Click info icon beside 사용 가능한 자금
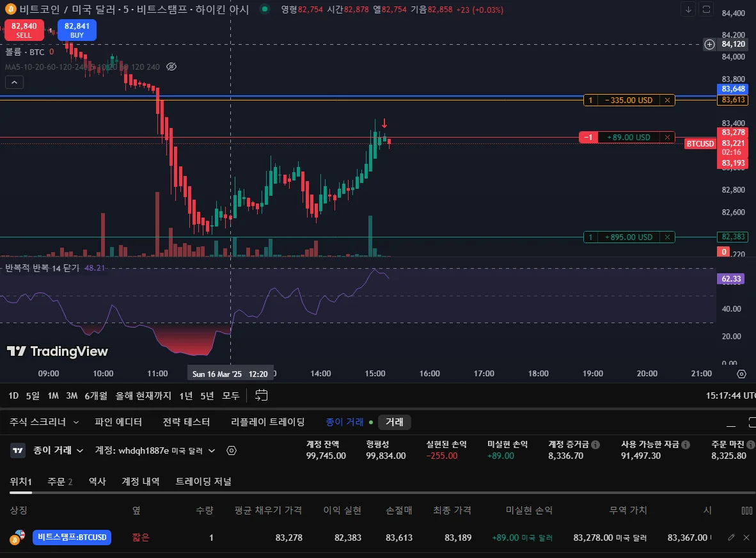The height and width of the screenshot is (558, 756). click(x=686, y=445)
